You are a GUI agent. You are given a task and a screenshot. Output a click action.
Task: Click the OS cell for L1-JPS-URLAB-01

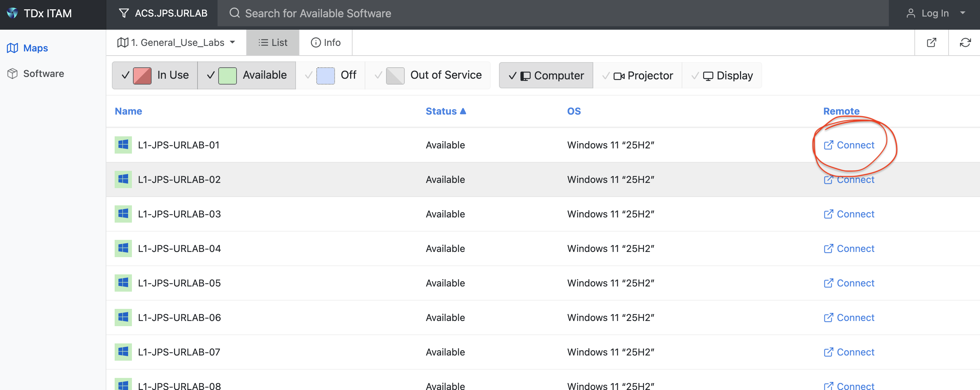point(611,145)
